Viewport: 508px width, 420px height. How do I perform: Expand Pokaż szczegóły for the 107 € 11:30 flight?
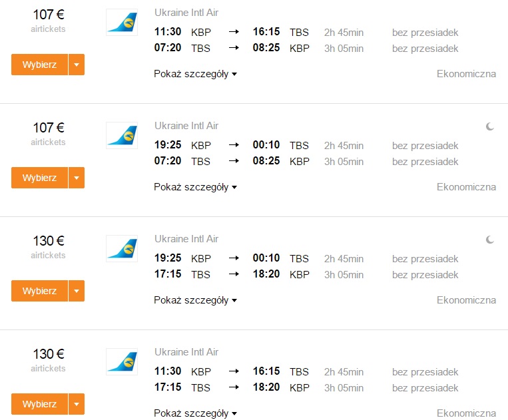pyautogui.click(x=195, y=74)
